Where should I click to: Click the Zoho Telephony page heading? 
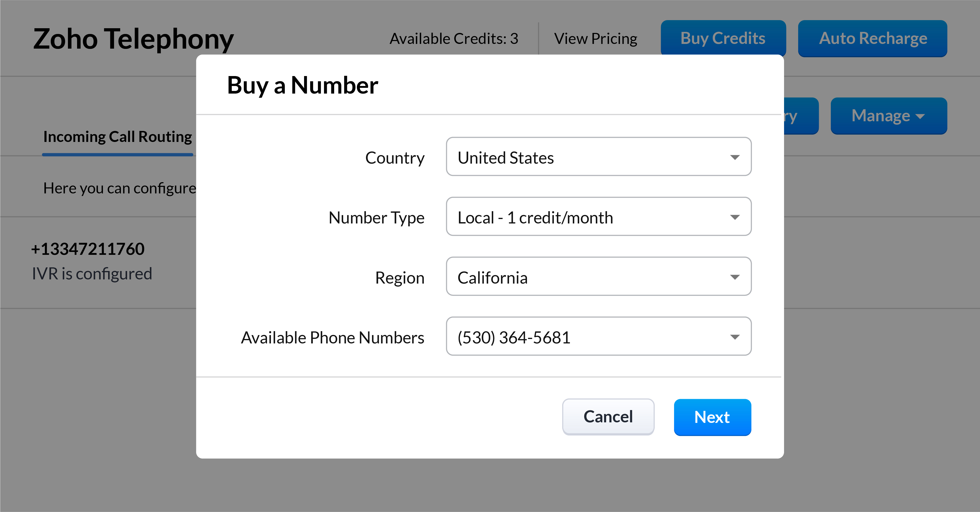click(133, 39)
